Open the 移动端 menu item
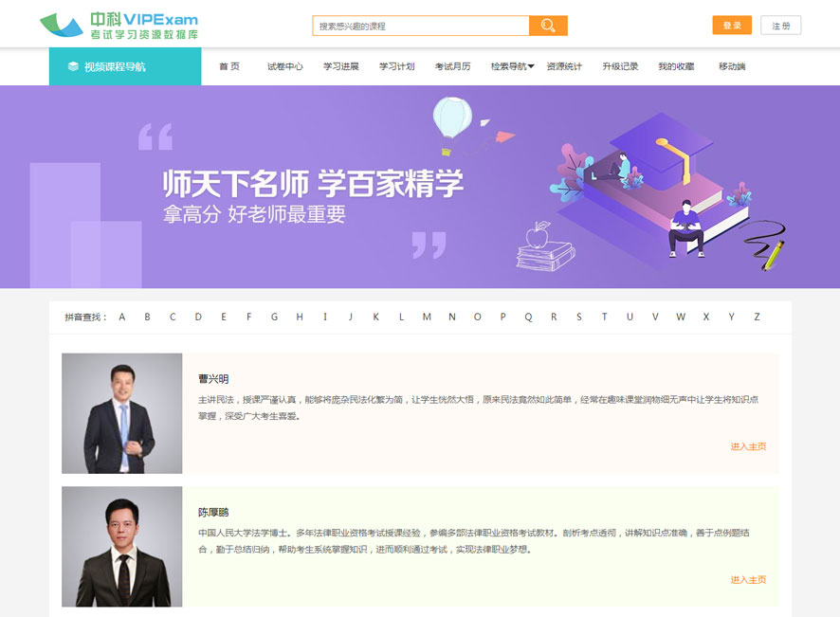This screenshot has height=617, width=840. tap(732, 66)
